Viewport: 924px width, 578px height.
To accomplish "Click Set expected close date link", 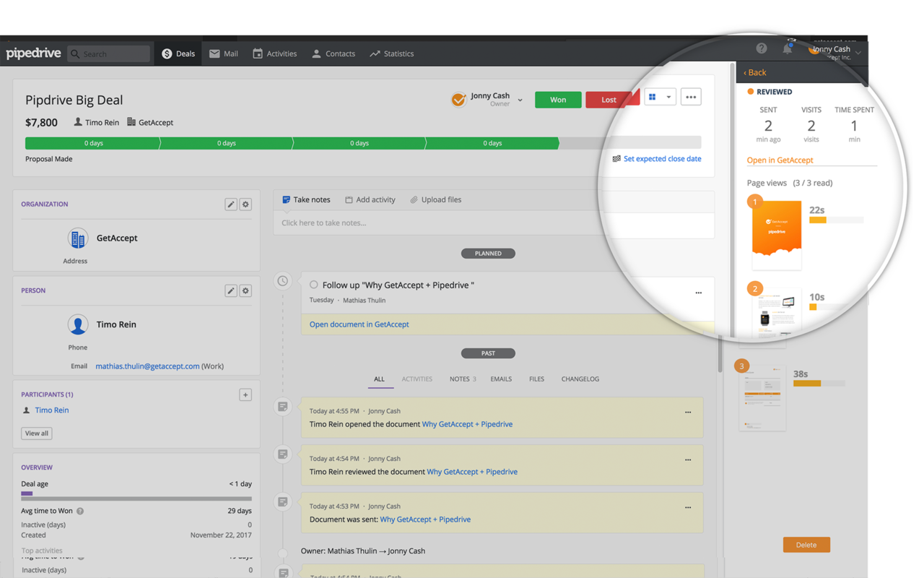I will tap(662, 159).
